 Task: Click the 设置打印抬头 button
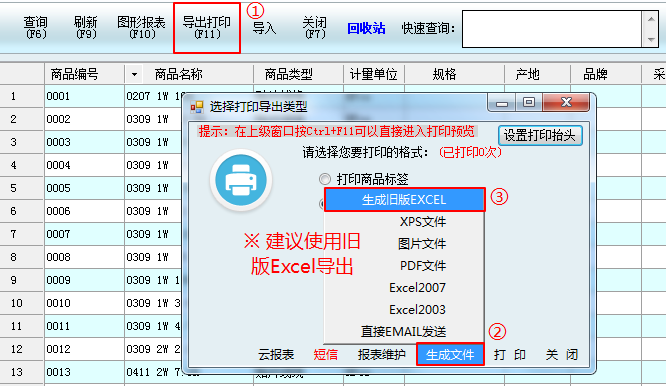click(x=540, y=135)
